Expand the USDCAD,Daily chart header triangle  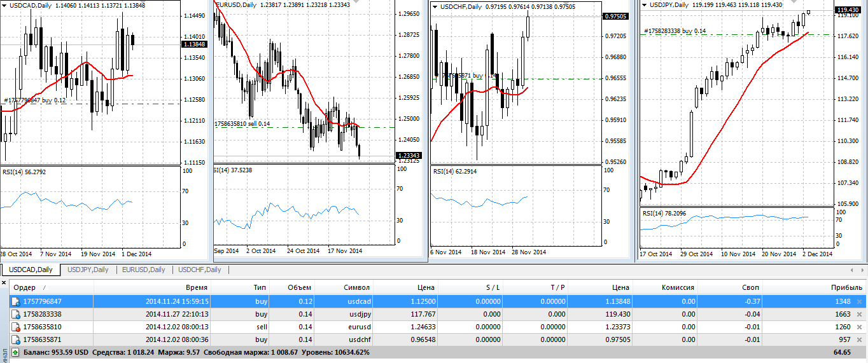click(4, 6)
